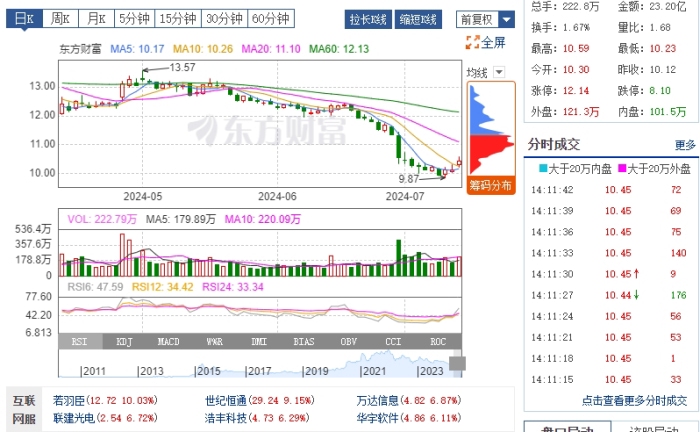Open the 15分钟 chart tab
700x432 pixels.
[x=178, y=19]
